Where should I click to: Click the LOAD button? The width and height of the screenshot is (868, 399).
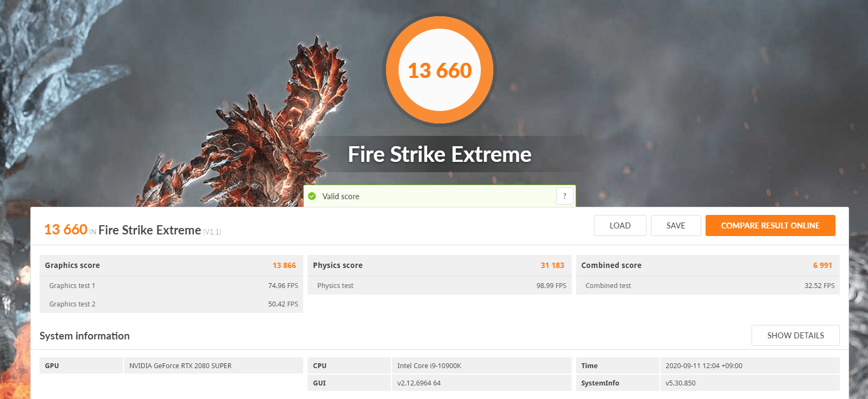point(620,226)
